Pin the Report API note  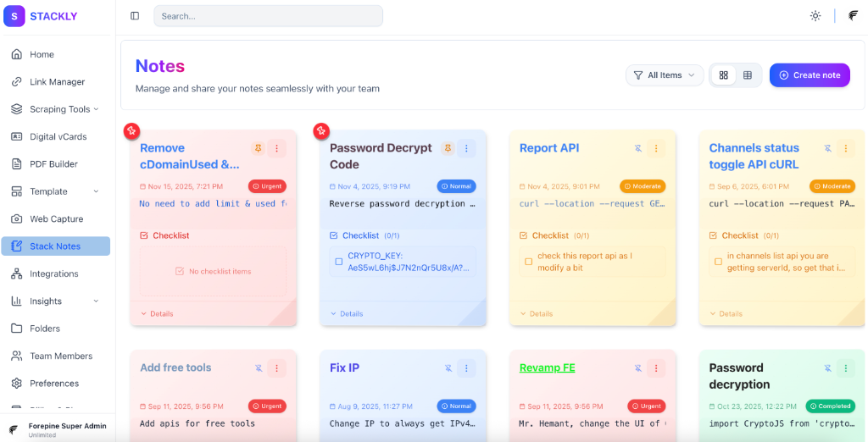tap(637, 148)
